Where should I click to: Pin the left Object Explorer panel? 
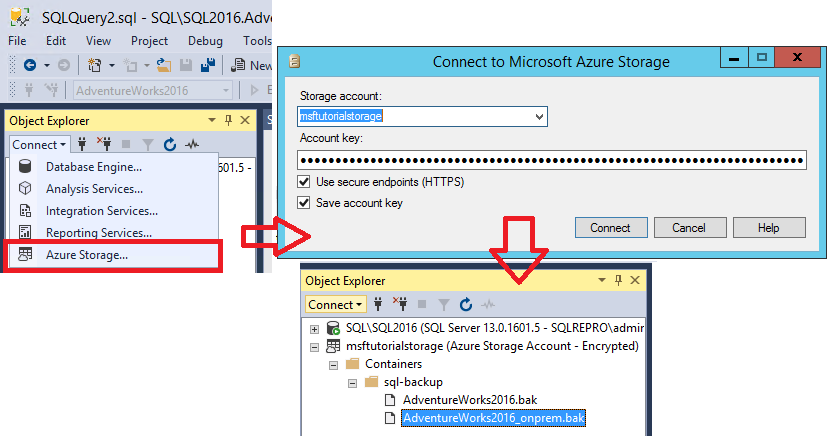point(228,120)
